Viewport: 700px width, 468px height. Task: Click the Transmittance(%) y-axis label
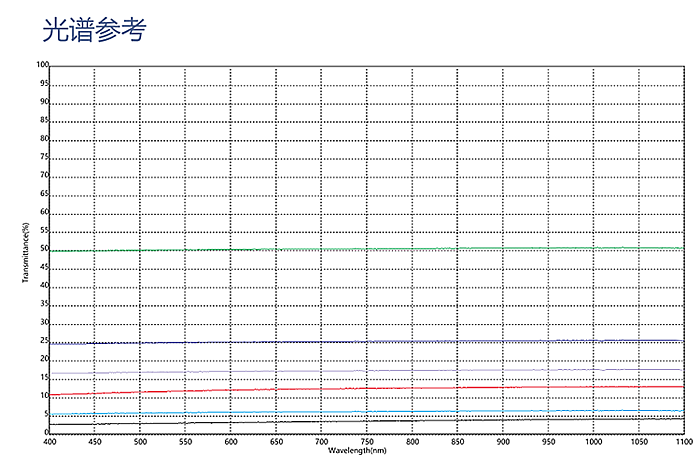click(25, 249)
